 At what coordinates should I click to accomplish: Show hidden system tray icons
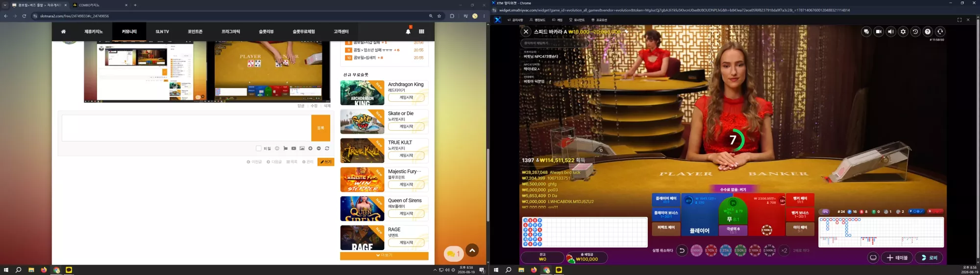click(x=435, y=270)
